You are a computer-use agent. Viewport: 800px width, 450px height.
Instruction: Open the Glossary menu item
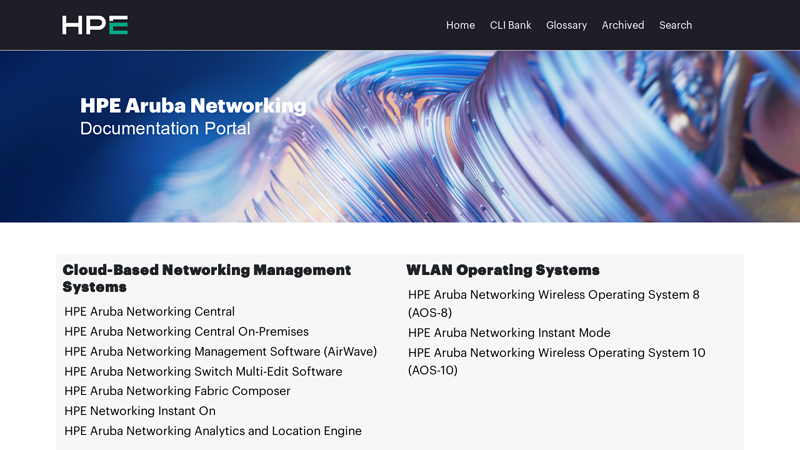(566, 25)
